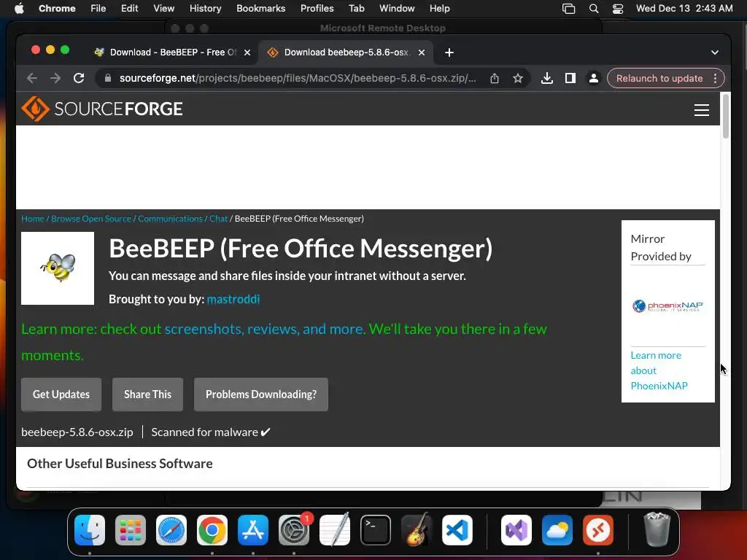The height and width of the screenshot is (560, 747).
Task: Go to Home breadcrumb
Action: coord(33,219)
